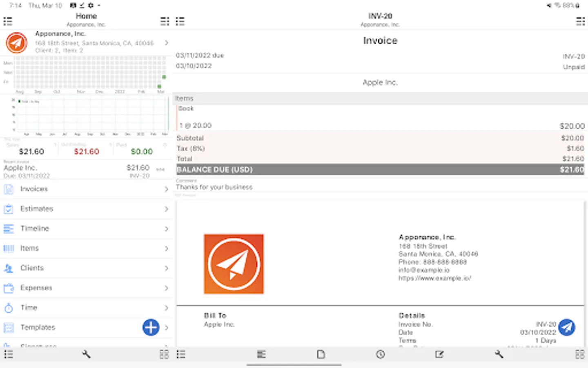Tap the Wi-Fi indicator in status bar
Viewport: 588px width, 368px height.
coord(557,5)
